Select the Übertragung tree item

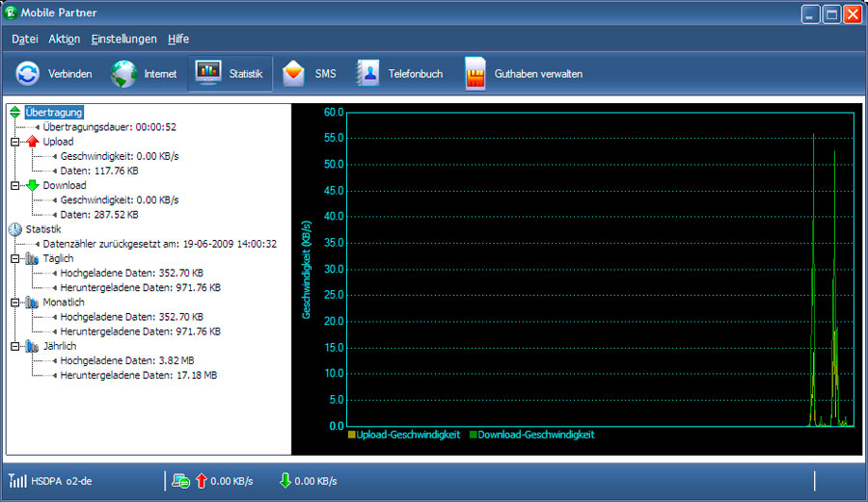coord(54,112)
